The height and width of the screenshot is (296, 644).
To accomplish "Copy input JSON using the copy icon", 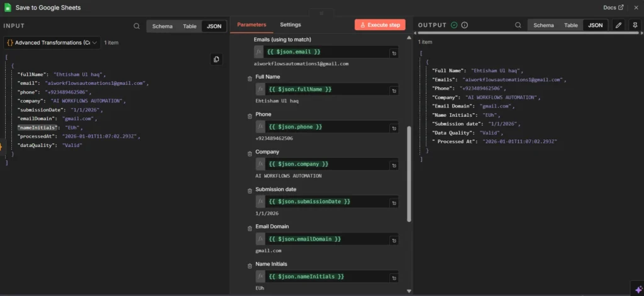I will [216, 59].
